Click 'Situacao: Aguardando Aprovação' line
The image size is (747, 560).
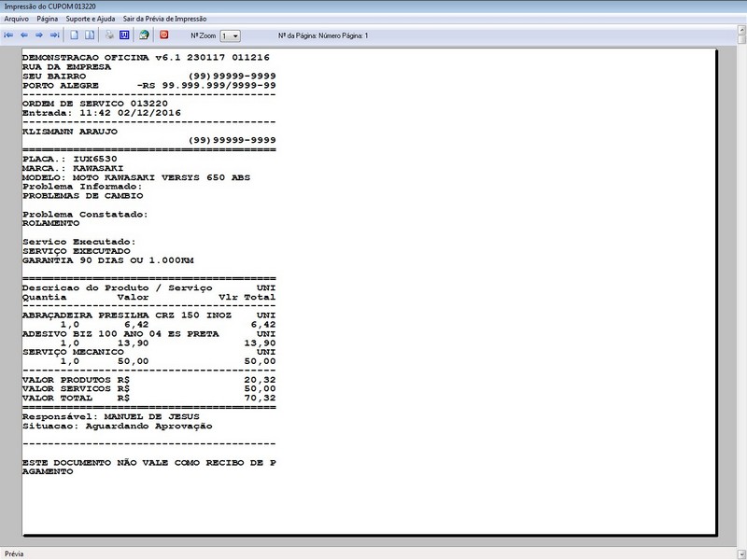118,426
